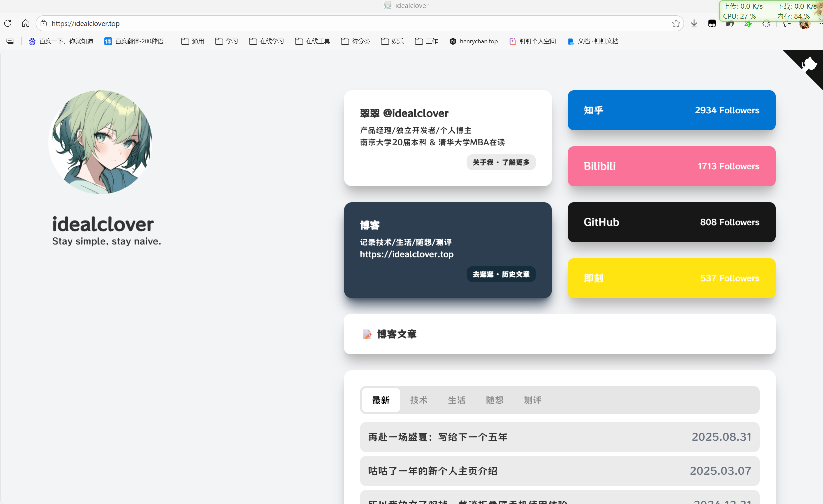Click the URL address bar field
Viewport: 823px width, 504px height.
click(334, 23)
